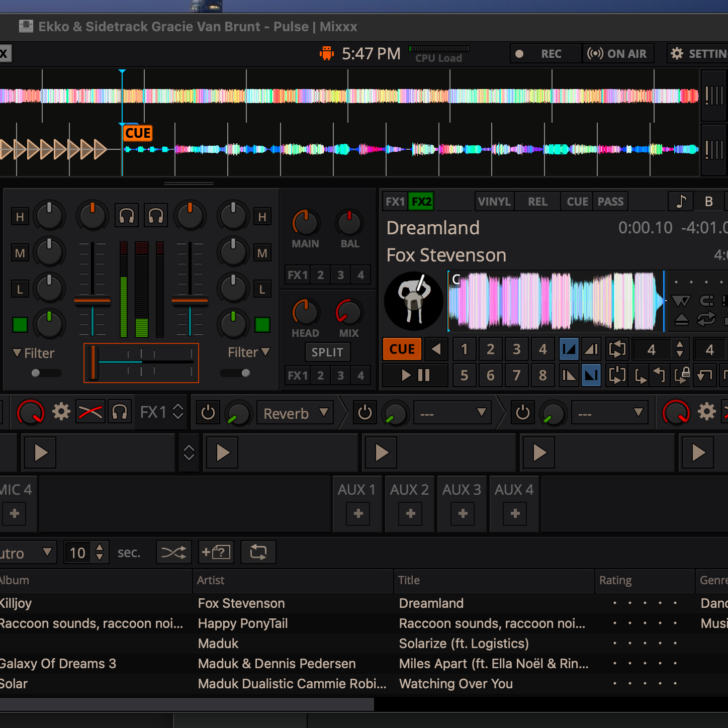Toggle the repeat track icon
The image size is (728, 728).
[706, 319]
